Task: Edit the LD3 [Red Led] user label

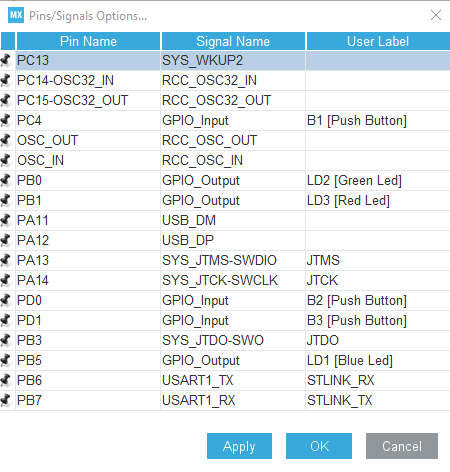Action: 378,200
